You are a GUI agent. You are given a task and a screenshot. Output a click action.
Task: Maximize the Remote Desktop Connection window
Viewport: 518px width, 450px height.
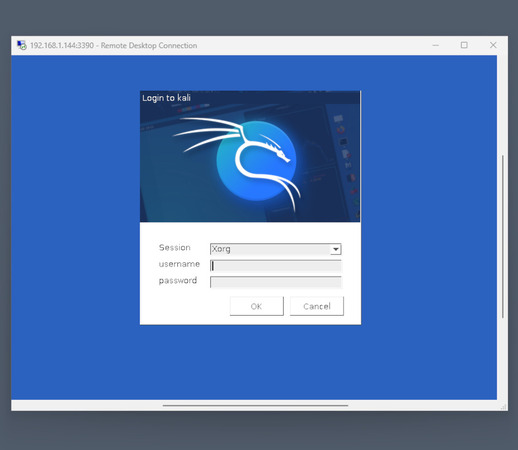tap(464, 45)
